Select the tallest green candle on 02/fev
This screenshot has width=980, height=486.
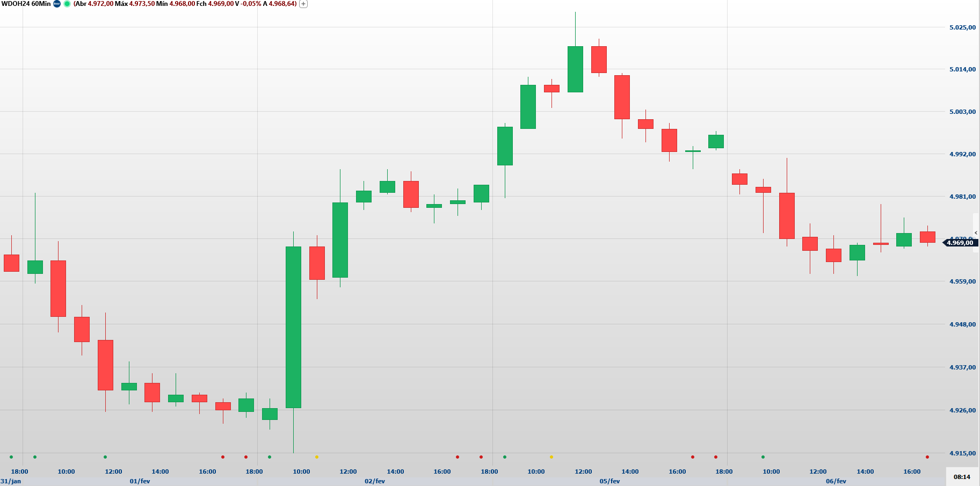pos(293,327)
